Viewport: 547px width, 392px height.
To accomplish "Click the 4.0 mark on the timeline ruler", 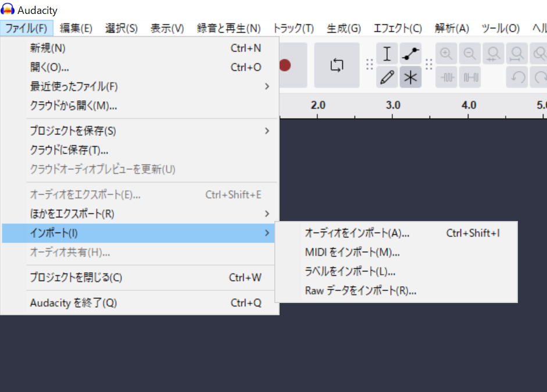I will click(469, 105).
